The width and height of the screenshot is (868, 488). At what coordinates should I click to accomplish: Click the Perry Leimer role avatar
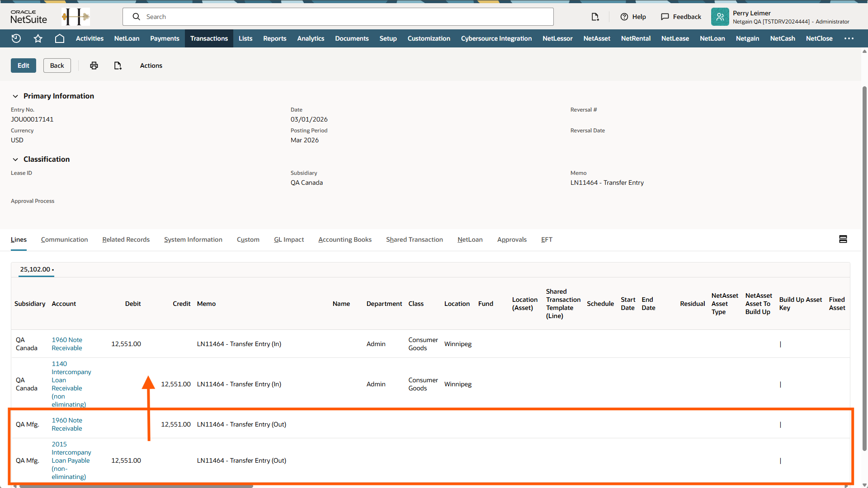click(x=720, y=17)
